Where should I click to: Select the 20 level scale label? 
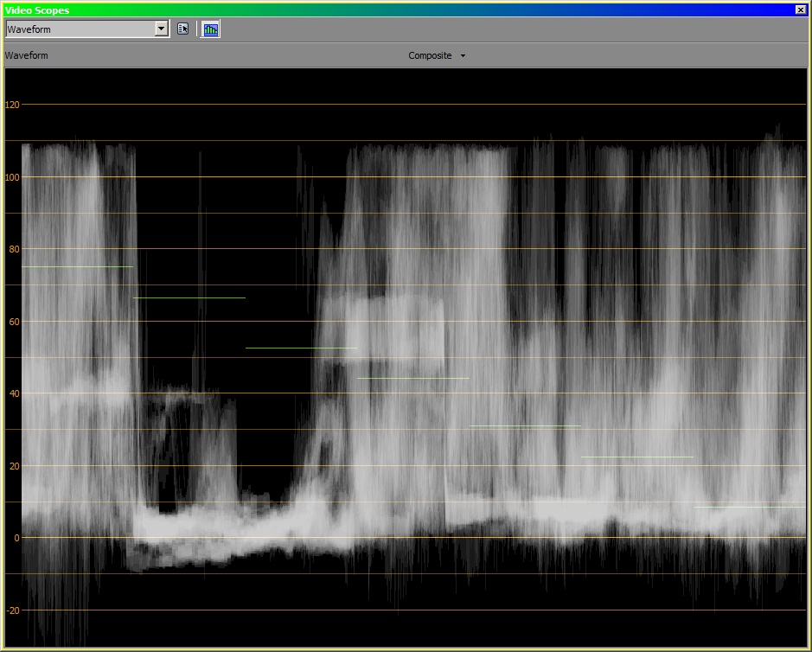click(12, 466)
